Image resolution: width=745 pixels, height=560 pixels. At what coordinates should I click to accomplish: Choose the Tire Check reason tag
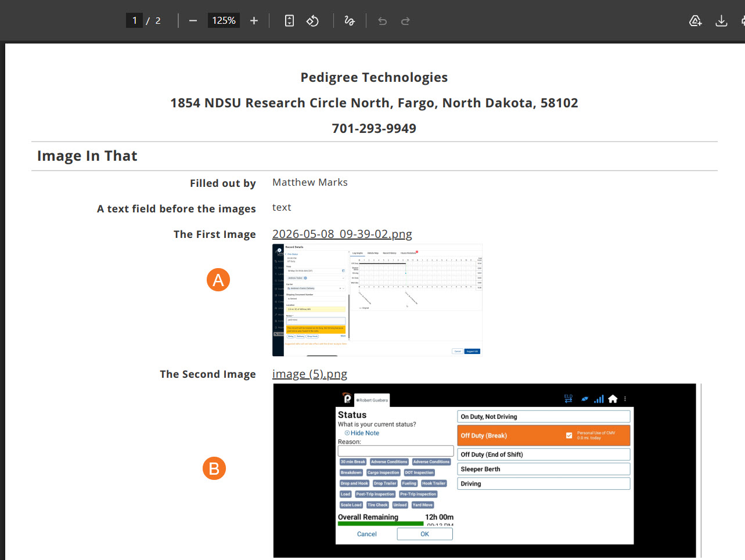pos(377,505)
